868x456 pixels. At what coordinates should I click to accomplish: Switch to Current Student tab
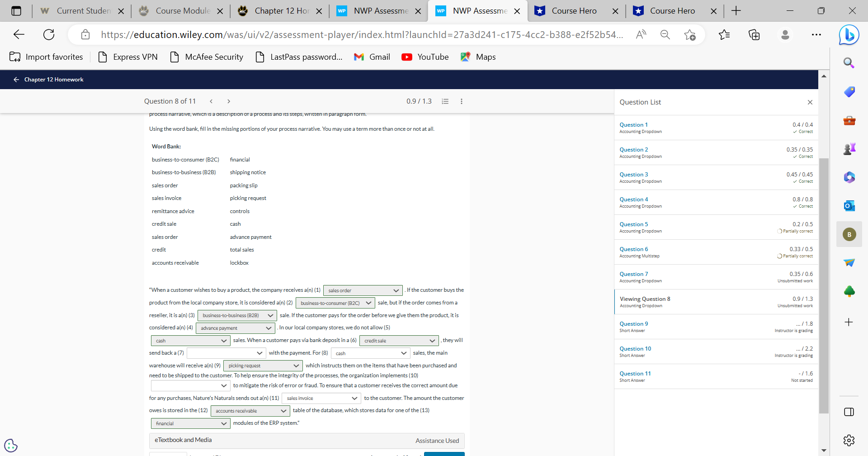click(x=82, y=11)
